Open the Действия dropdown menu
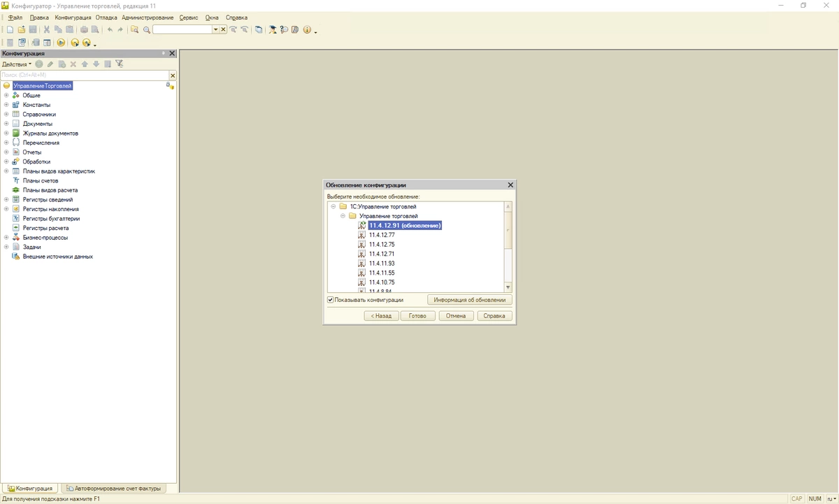Screen dimensions: 839x504 (x=17, y=64)
